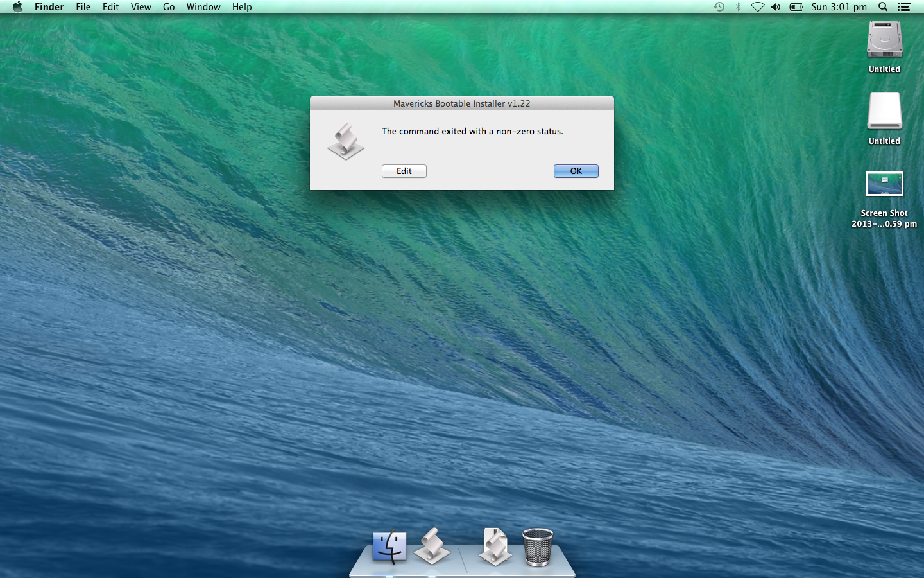Click the Screen Shot 2013 file name label
Viewport: 924px width, 578px height.
(884, 218)
